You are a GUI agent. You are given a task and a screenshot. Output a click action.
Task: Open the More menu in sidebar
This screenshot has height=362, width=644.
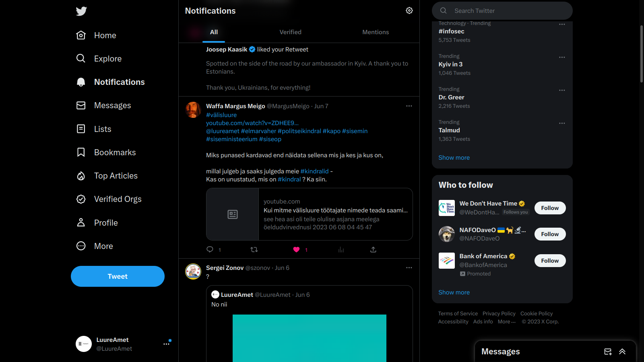point(95,246)
